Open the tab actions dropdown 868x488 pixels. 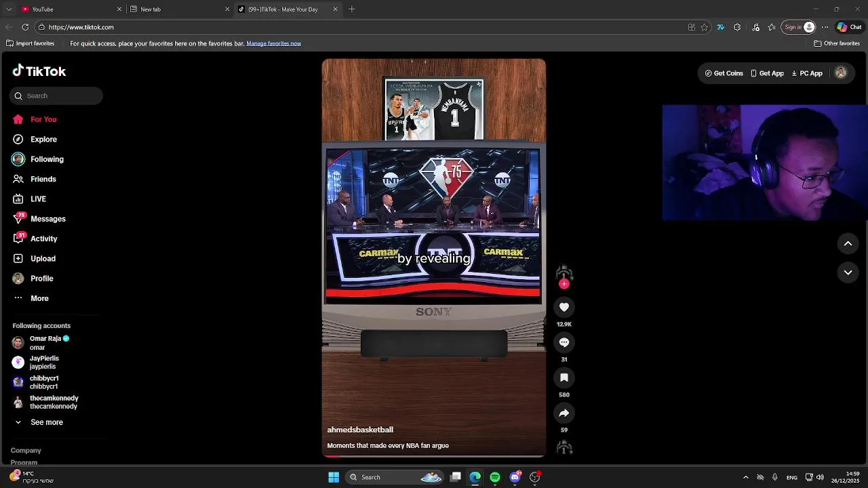pyautogui.click(x=9, y=9)
